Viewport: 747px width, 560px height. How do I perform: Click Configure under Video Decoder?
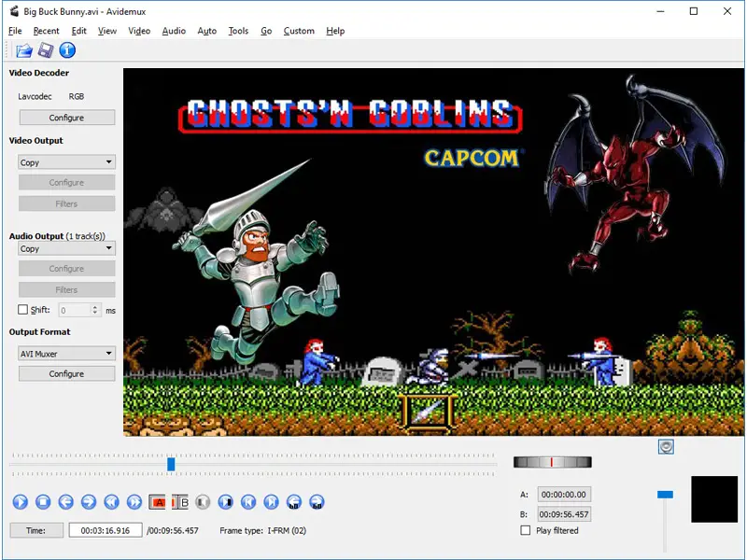(x=66, y=118)
